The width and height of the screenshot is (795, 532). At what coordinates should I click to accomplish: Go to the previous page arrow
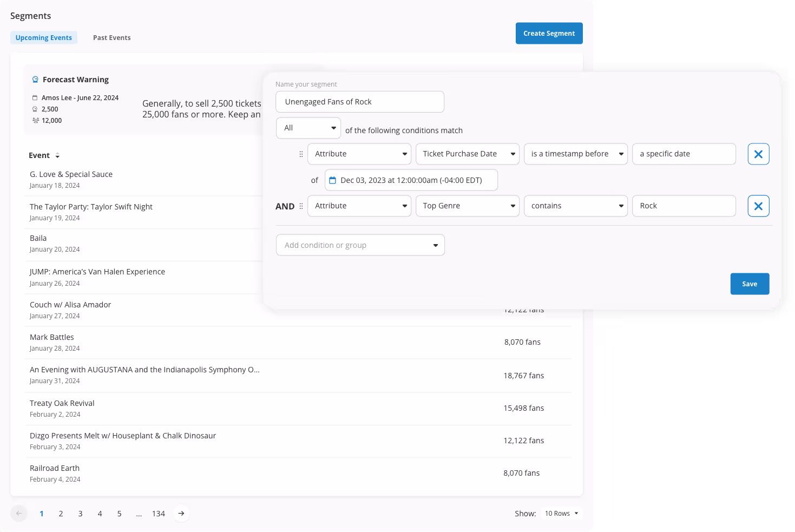[x=19, y=514]
